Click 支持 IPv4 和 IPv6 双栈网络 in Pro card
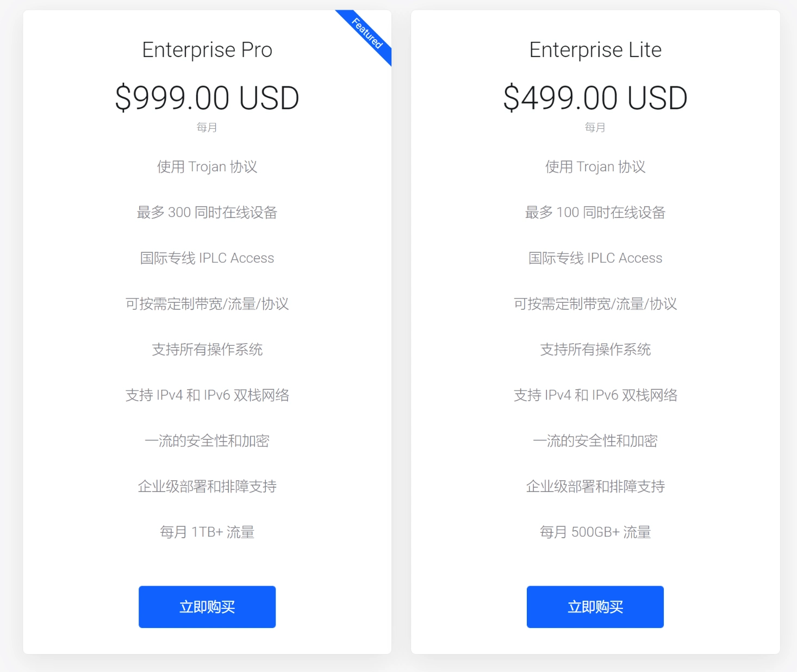This screenshot has height=672, width=797. pyautogui.click(x=207, y=395)
